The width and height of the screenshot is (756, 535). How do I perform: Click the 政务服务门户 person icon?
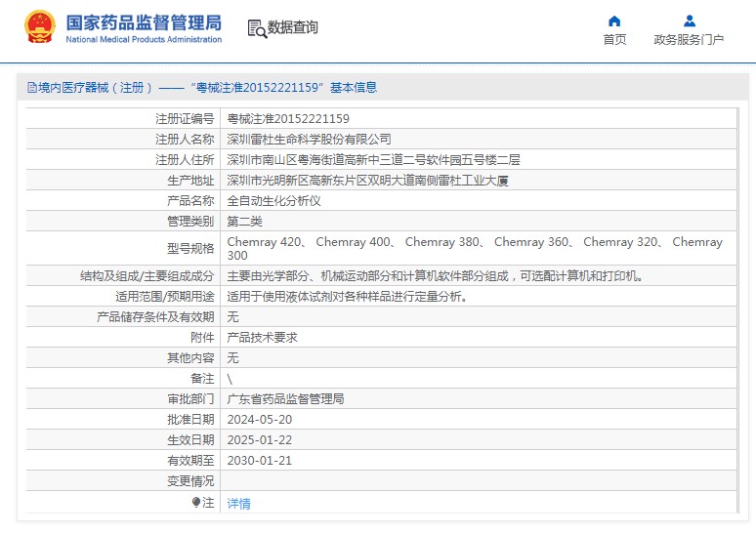coord(689,21)
